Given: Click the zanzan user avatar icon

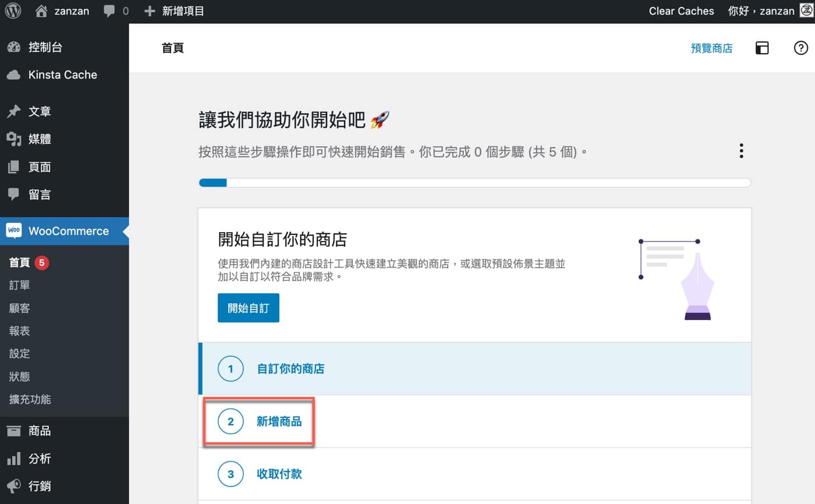Looking at the screenshot, I should (806, 11).
